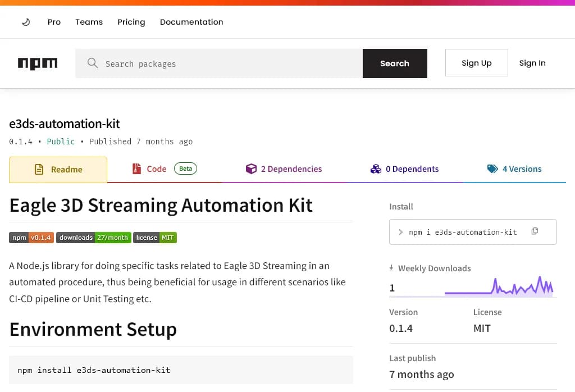The image size is (575, 392).
Task: Click the npm install e3ds-automation-kit code block
Action: [181, 370]
